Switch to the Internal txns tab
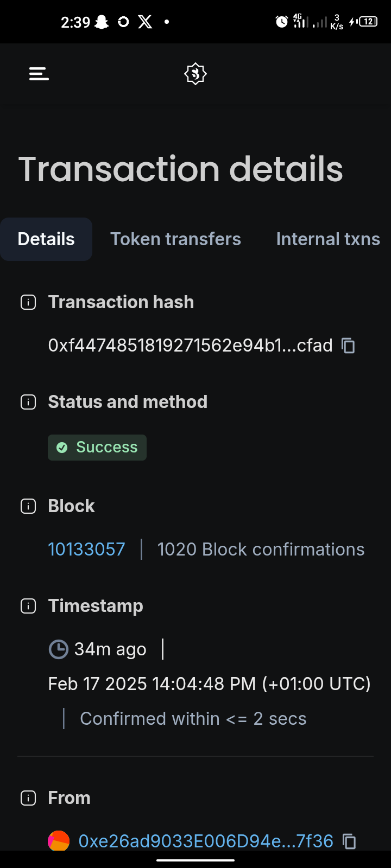391x868 pixels. pyautogui.click(x=328, y=239)
